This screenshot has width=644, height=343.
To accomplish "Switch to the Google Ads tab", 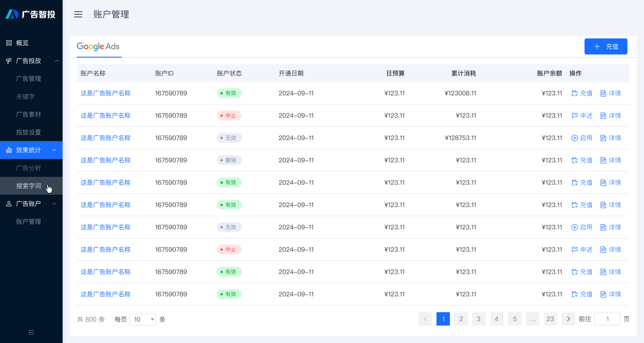I will [x=98, y=46].
